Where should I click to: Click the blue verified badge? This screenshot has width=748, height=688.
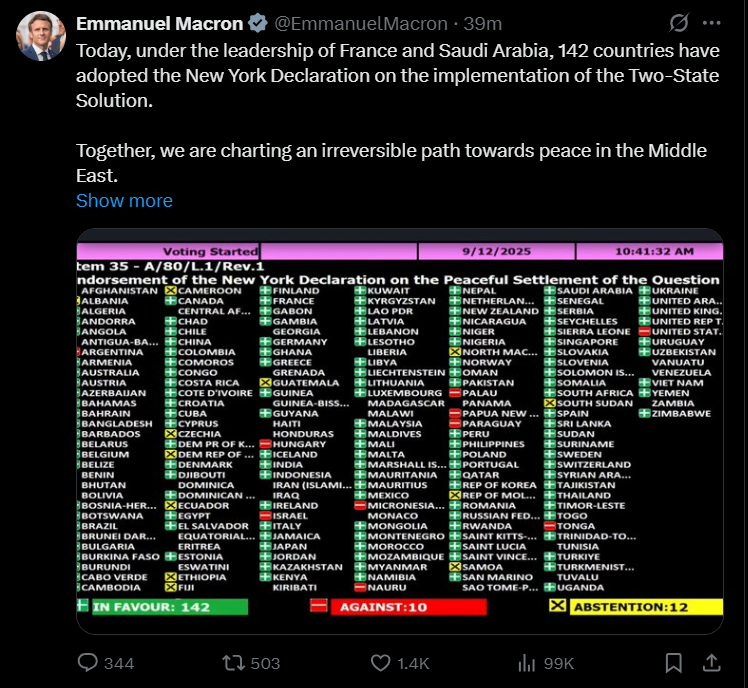tap(257, 23)
